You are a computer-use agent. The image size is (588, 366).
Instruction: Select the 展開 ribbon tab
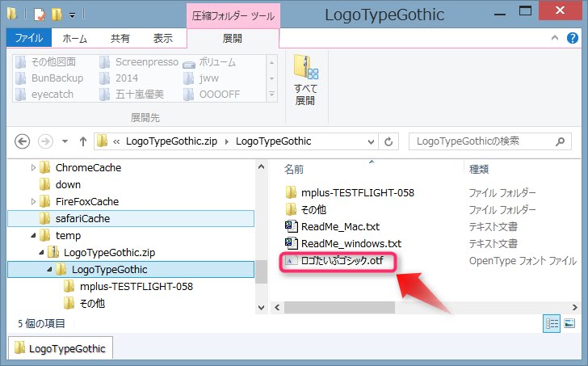click(232, 38)
